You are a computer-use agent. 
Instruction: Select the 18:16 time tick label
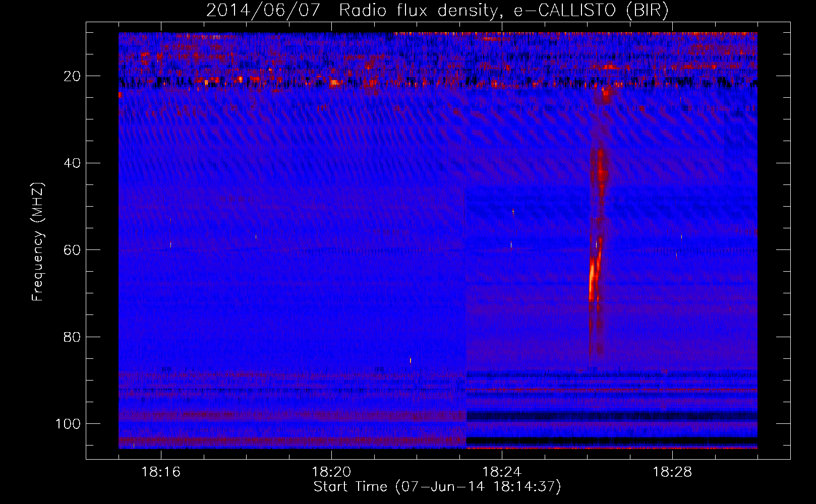click(x=161, y=472)
